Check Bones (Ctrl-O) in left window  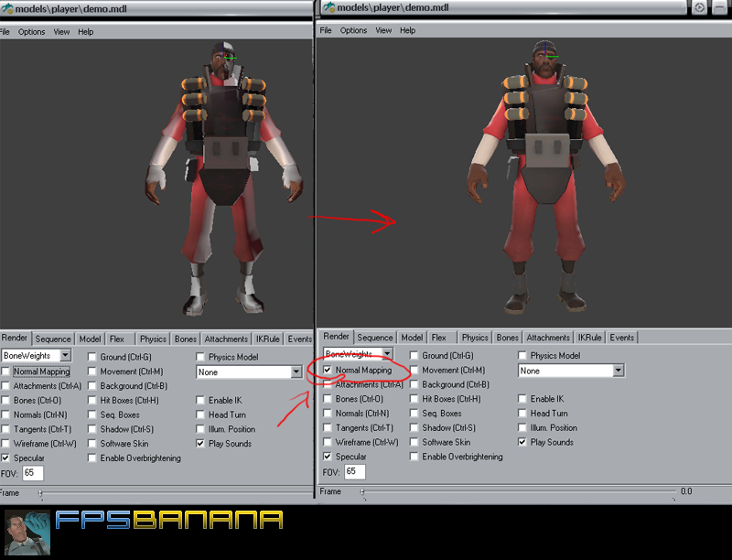pyautogui.click(x=5, y=401)
